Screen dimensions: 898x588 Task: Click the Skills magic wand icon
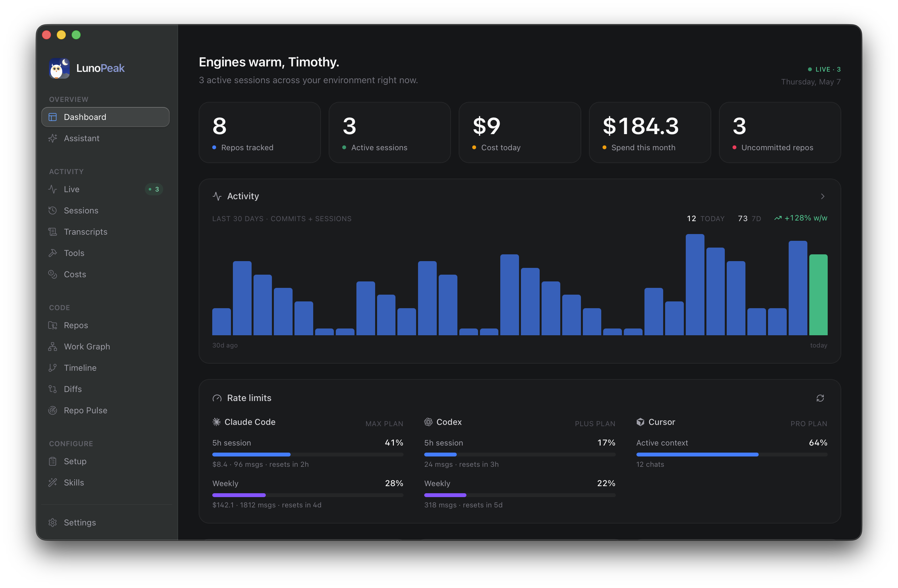pos(53,482)
